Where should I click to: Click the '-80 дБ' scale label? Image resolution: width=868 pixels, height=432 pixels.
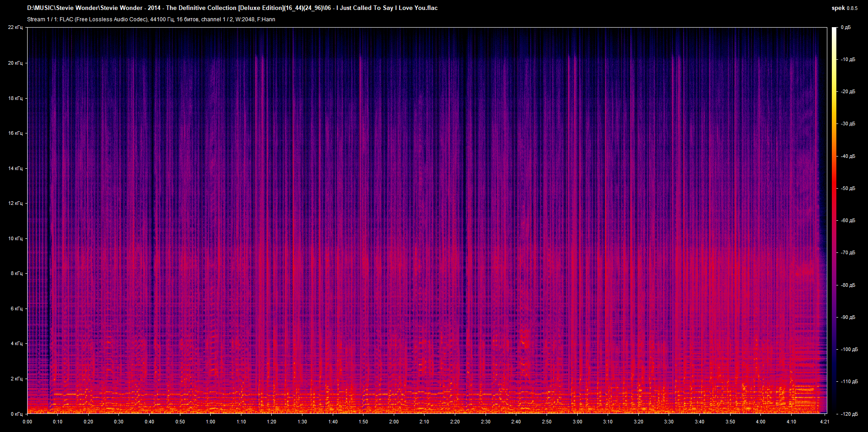pos(848,285)
